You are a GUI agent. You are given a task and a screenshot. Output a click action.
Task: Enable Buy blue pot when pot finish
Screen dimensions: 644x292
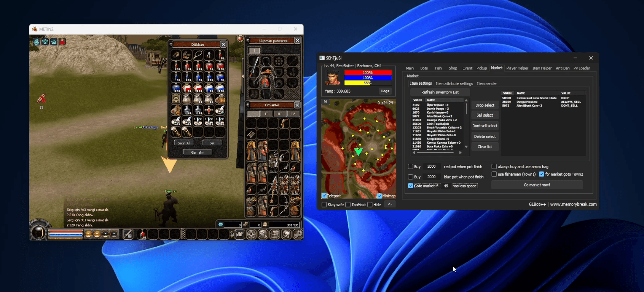click(411, 177)
